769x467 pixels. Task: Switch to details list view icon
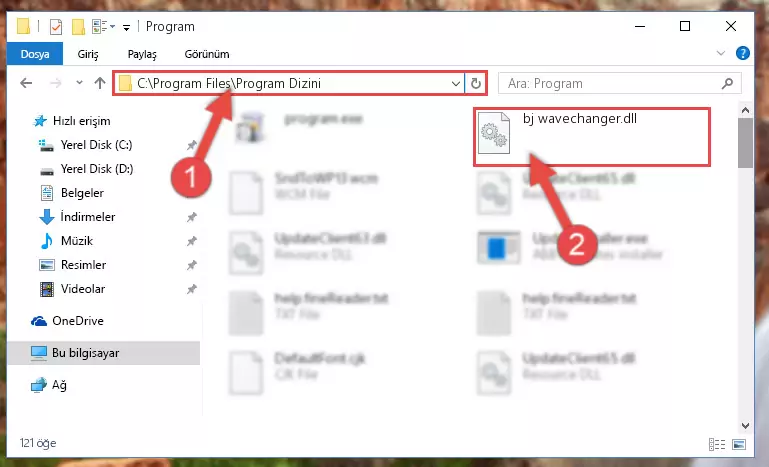tap(717, 444)
